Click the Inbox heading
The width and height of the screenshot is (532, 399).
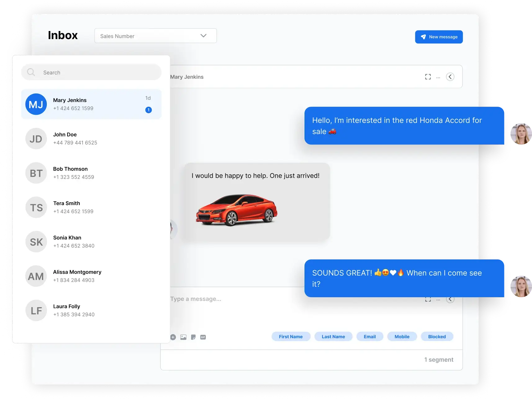point(63,35)
